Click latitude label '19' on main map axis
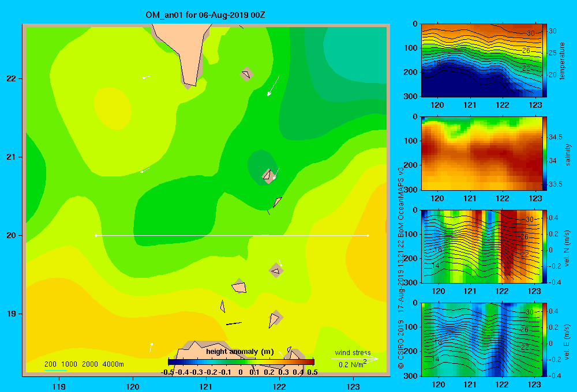 pos(11,314)
